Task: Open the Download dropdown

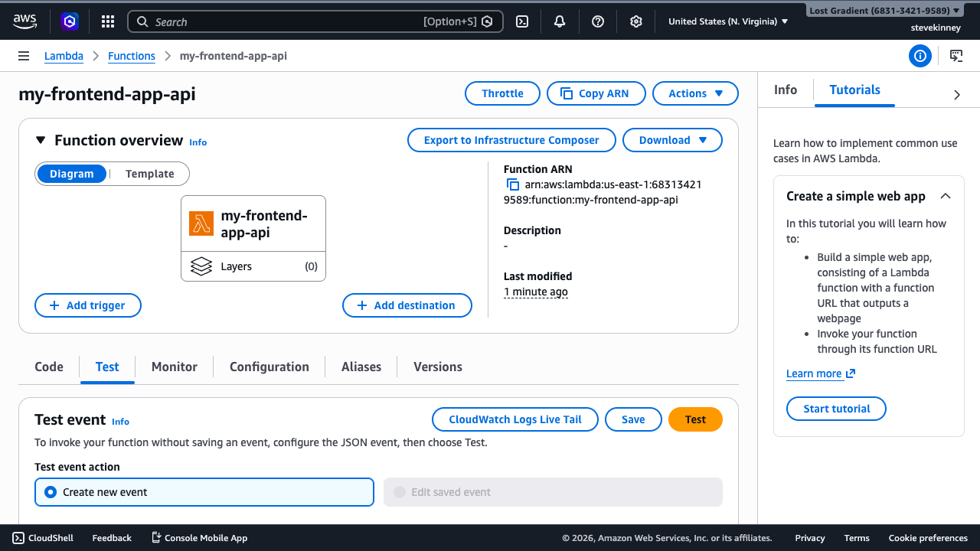Action: (672, 140)
